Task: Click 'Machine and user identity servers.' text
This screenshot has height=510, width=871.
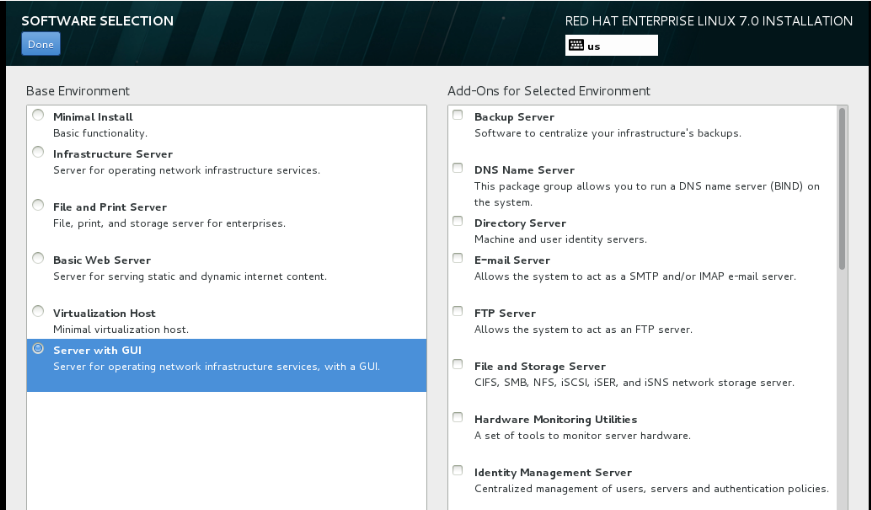Action: (560, 239)
